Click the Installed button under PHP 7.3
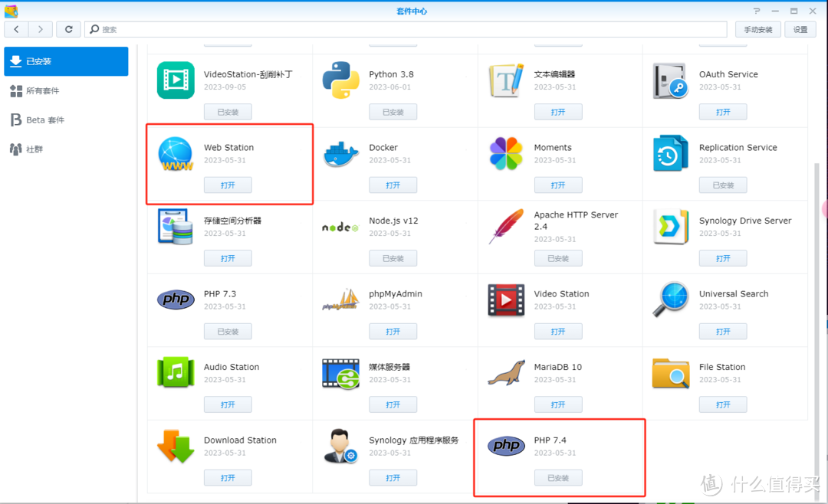Image resolution: width=828 pixels, height=504 pixels. click(228, 332)
